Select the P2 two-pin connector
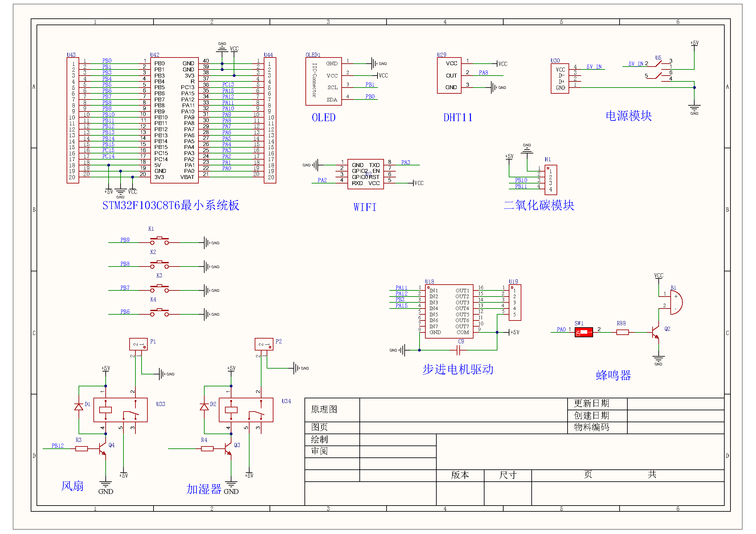The image size is (756, 534). click(264, 344)
